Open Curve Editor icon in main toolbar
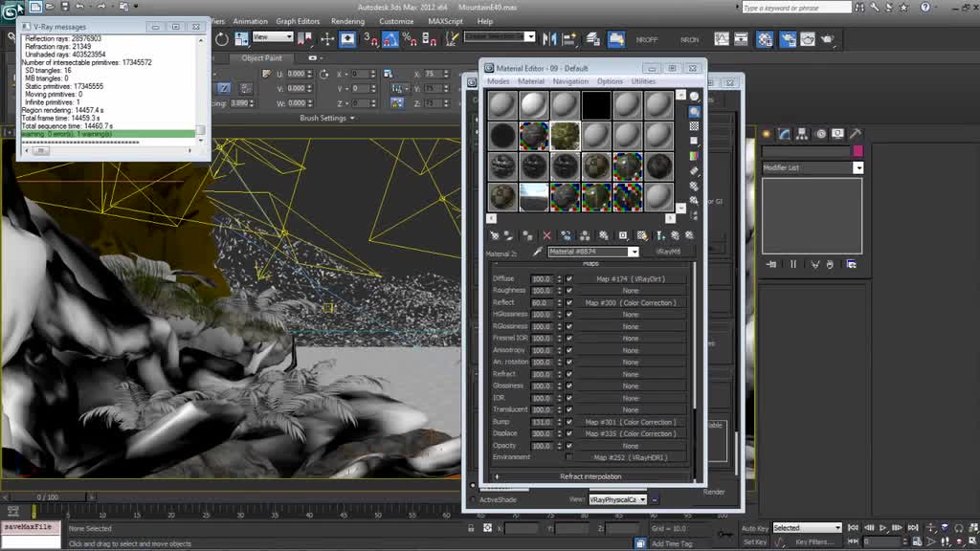 tap(722, 39)
